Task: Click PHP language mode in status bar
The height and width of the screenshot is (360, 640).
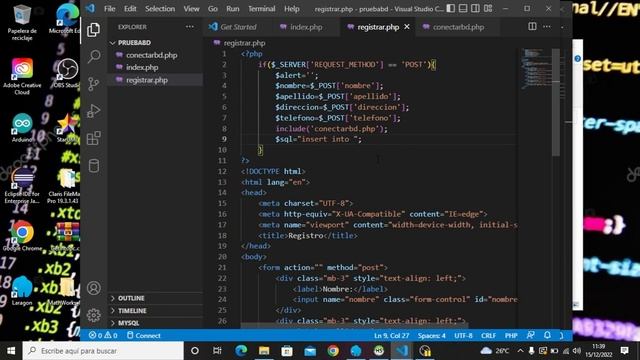Action: (511, 336)
